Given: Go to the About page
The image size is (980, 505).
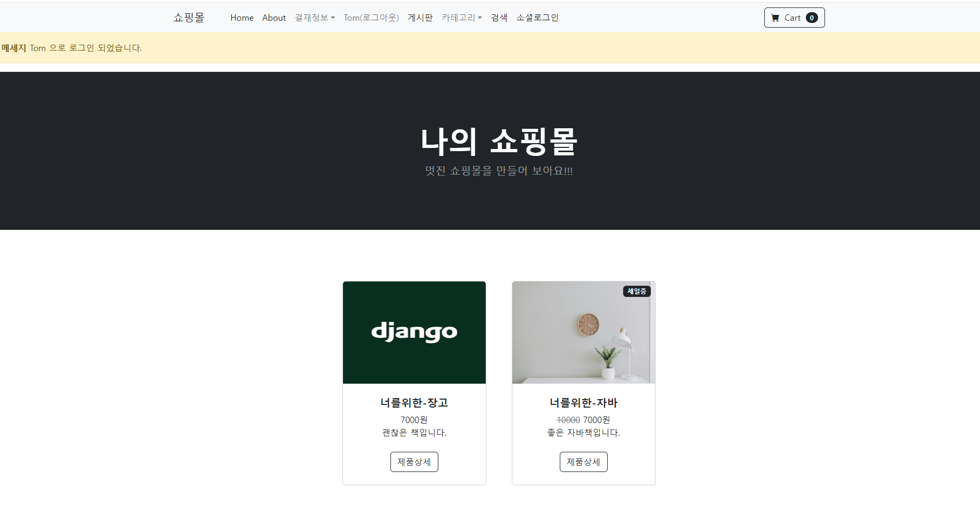Looking at the screenshot, I should [274, 18].
